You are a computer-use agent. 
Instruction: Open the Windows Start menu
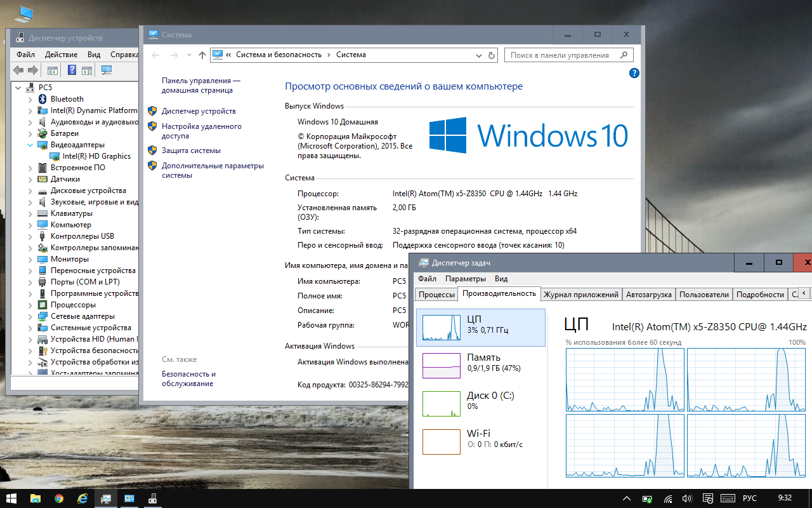point(11,498)
